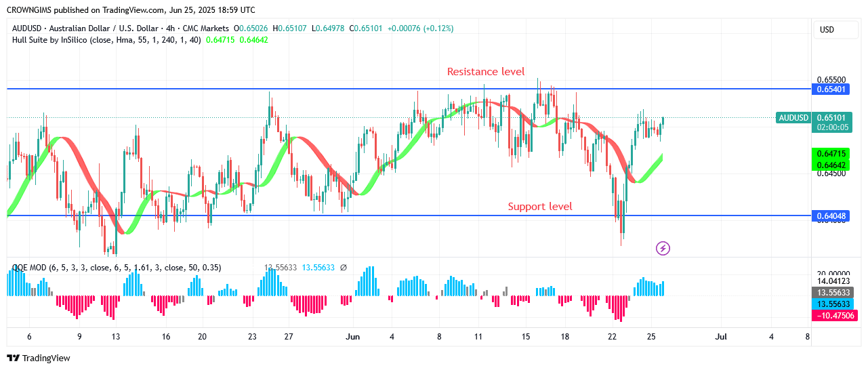The image size is (868, 370).
Task: Click the CROWNGIMS published on TradingView.com header
Action: (131, 10)
